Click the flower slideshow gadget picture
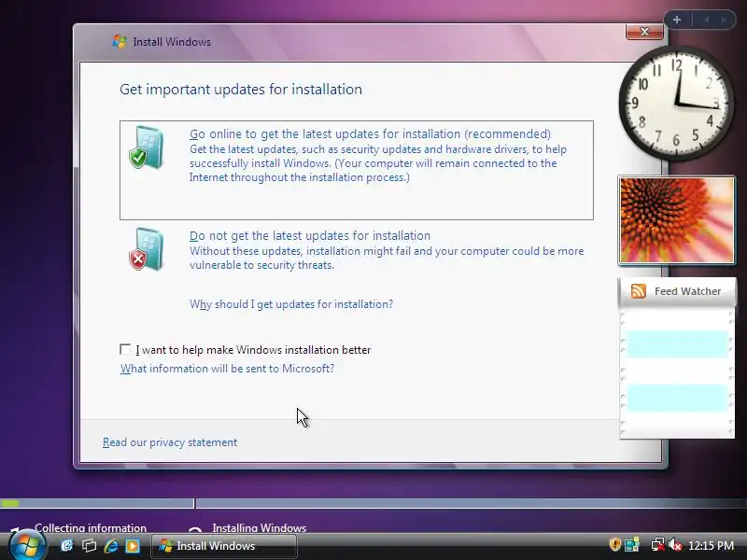747x560 pixels. point(676,220)
